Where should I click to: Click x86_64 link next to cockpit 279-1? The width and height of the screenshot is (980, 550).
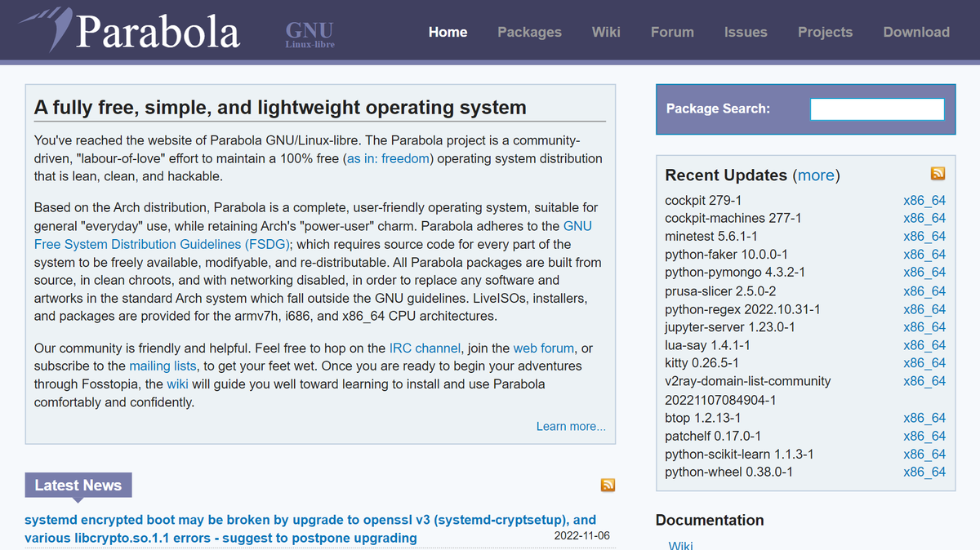(924, 200)
